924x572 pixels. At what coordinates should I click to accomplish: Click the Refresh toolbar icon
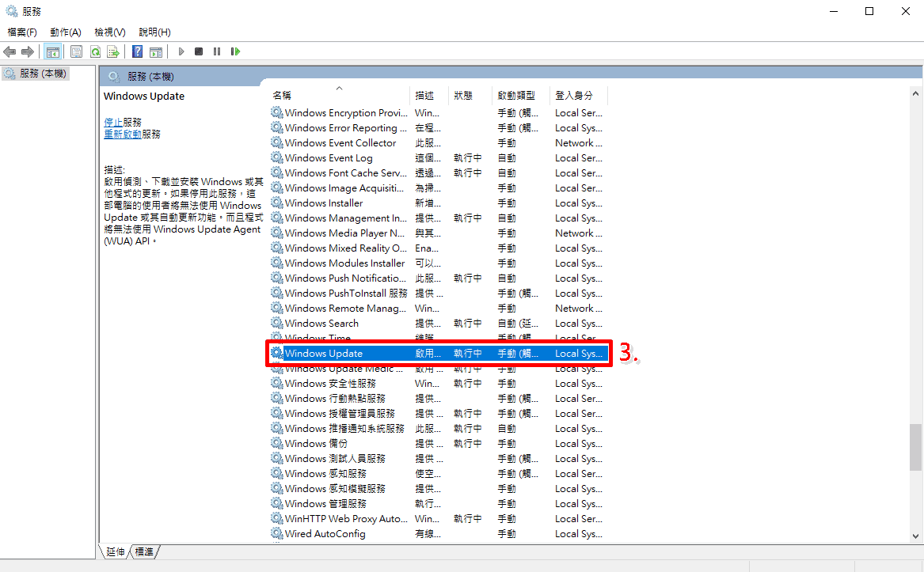[95, 52]
